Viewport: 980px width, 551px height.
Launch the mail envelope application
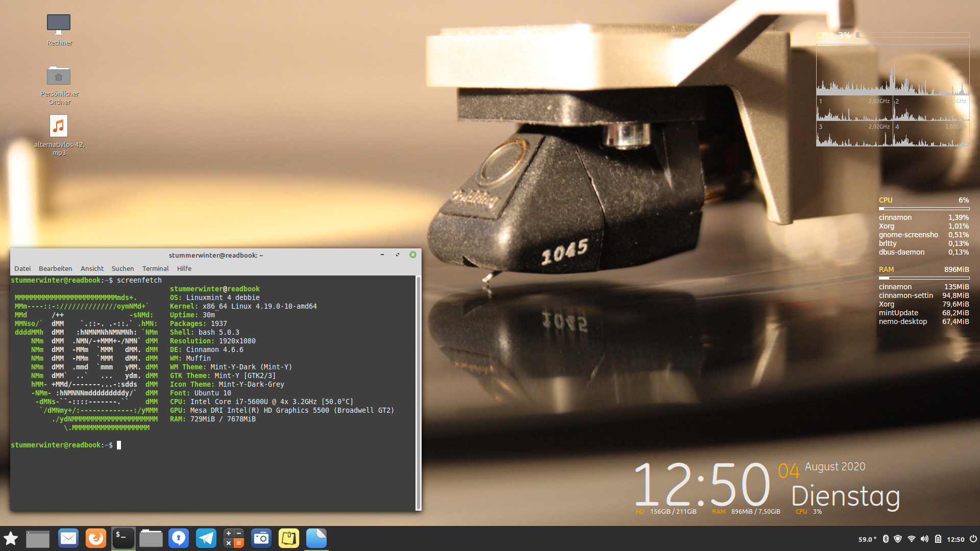pos(68,538)
